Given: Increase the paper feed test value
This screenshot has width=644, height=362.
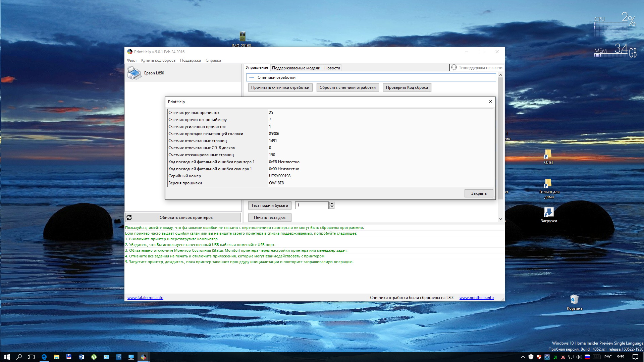Looking at the screenshot, I should click(332, 203).
